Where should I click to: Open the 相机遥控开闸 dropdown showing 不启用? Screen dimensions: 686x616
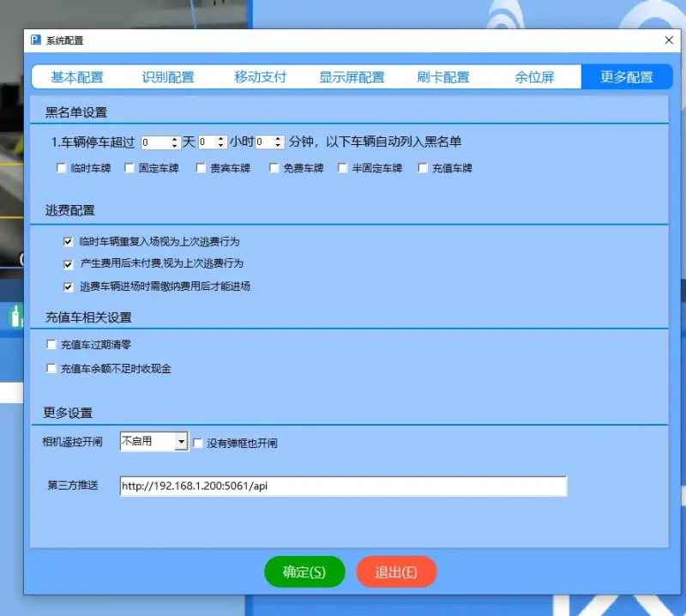tap(183, 441)
